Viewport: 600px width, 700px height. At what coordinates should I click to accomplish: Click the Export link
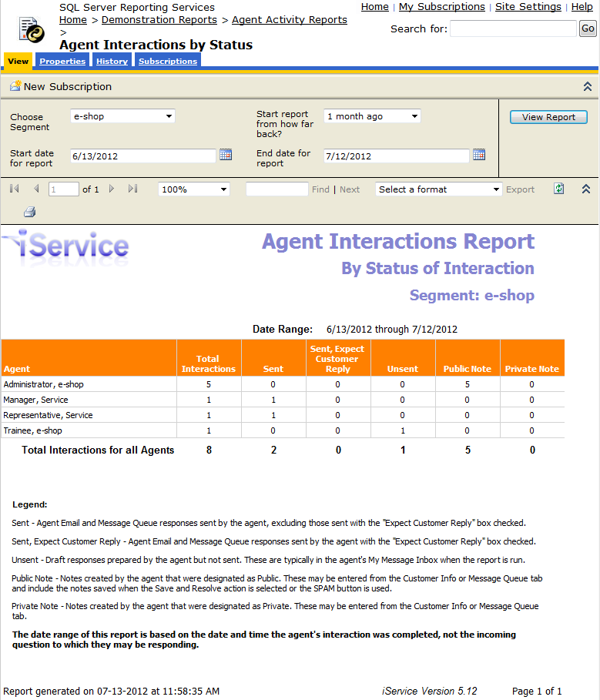[x=520, y=189]
